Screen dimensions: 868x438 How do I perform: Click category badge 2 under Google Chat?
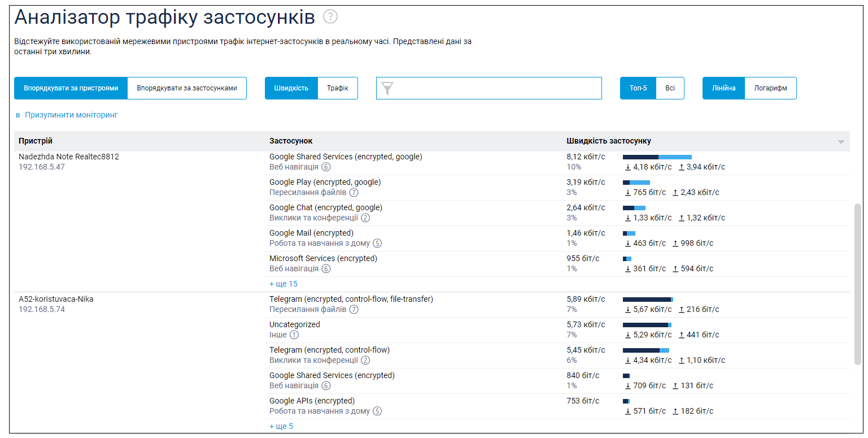pyautogui.click(x=365, y=218)
